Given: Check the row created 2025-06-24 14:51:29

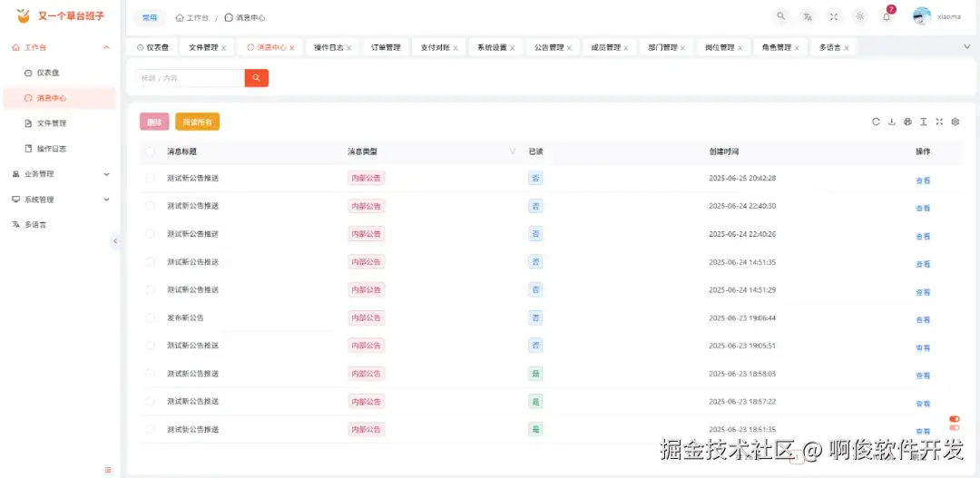Looking at the screenshot, I should click(x=150, y=289).
